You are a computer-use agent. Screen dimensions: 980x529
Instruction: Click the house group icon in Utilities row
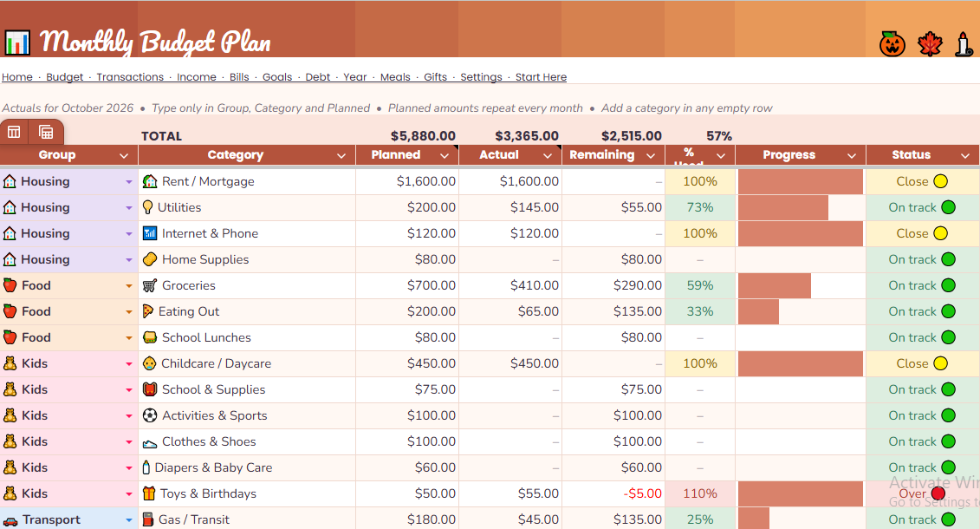[10, 207]
